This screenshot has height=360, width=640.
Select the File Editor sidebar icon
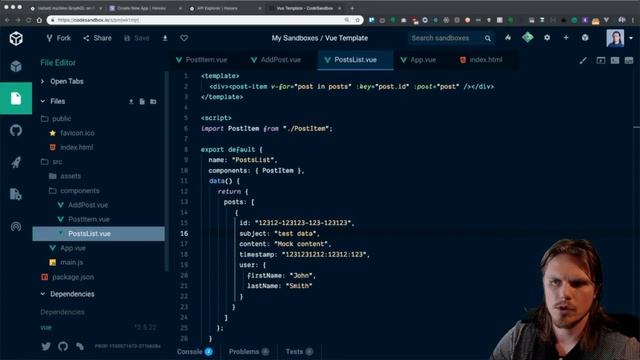click(x=16, y=98)
